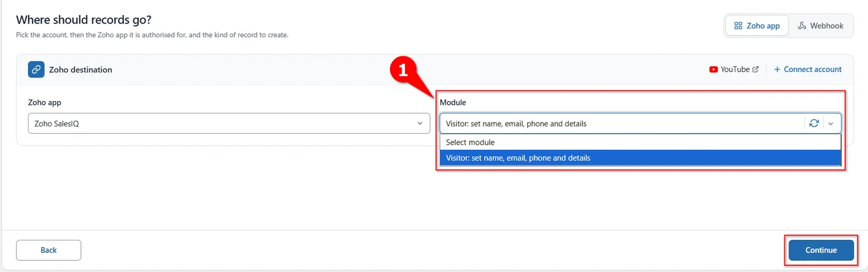Open the YouTube external link

click(734, 69)
